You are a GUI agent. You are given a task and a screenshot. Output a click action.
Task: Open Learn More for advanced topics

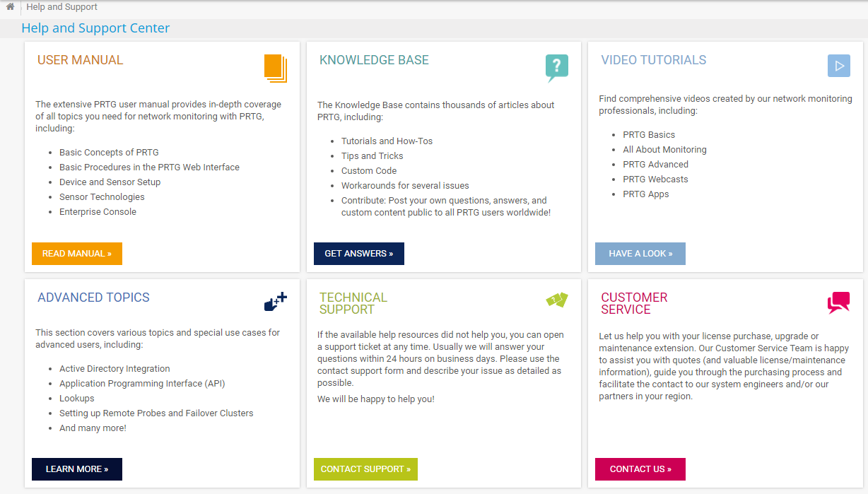click(77, 469)
